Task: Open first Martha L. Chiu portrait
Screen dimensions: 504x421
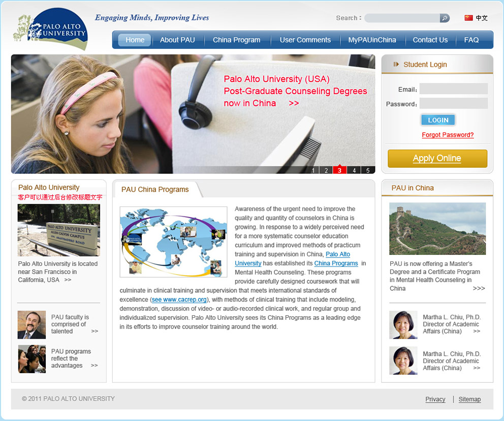Action: click(403, 324)
